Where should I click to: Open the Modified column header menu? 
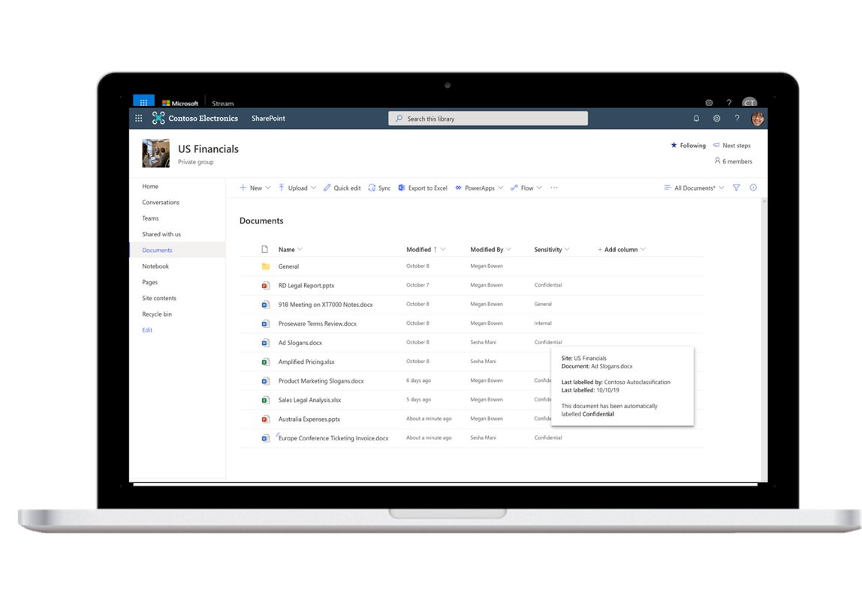(426, 250)
